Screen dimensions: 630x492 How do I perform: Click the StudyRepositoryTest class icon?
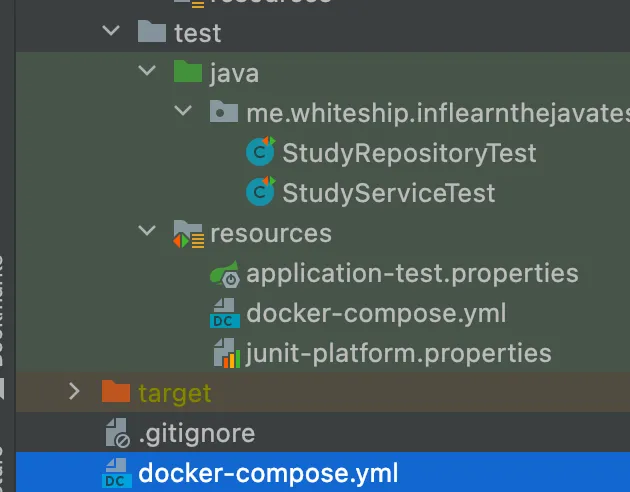(x=261, y=153)
